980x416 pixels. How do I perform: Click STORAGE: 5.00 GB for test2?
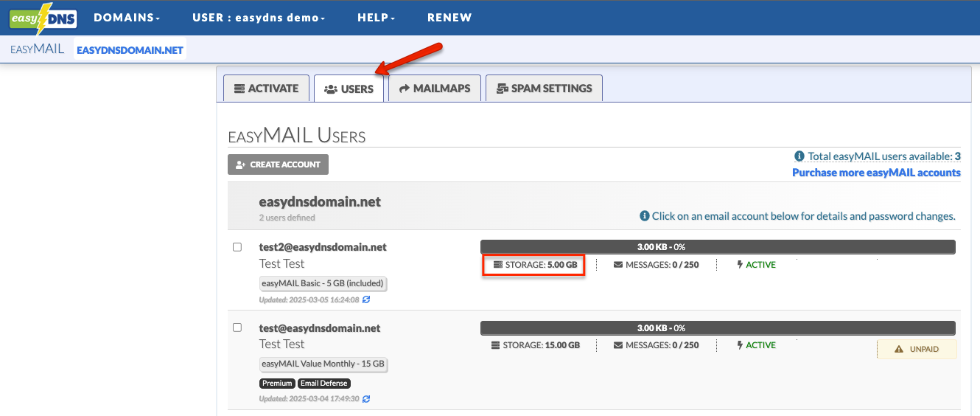pos(535,265)
